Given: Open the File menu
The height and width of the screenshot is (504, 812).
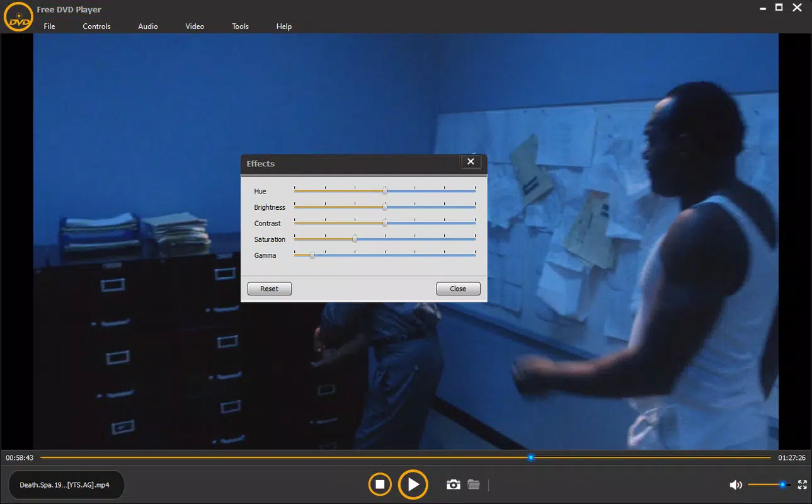Looking at the screenshot, I should (49, 26).
